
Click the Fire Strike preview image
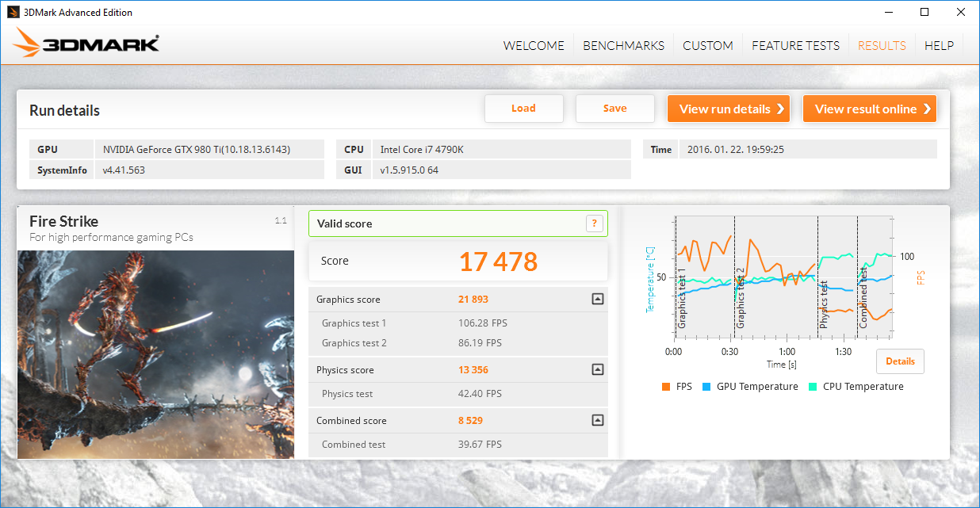(x=155, y=354)
